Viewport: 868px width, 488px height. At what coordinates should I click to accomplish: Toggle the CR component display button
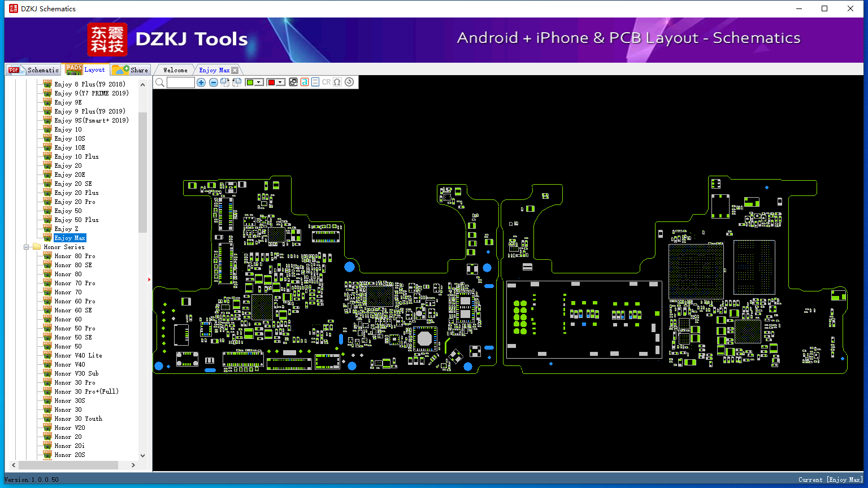click(326, 82)
